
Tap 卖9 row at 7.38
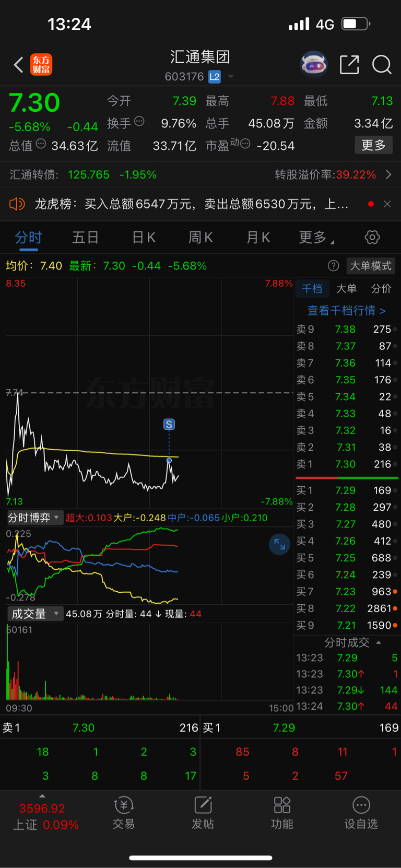[x=347, y=329]
